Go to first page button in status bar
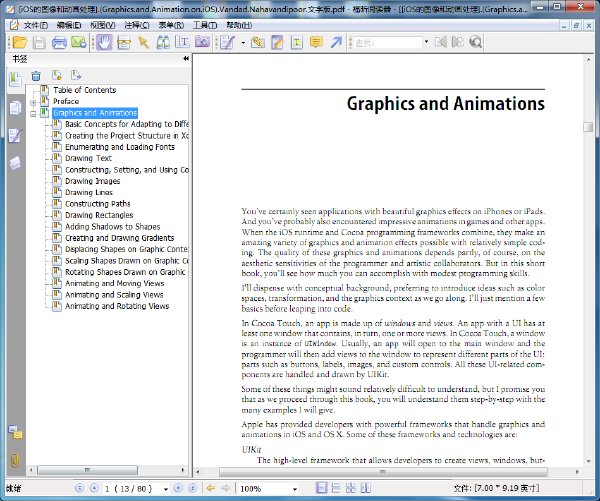This screenshot has height=501, width=600. coord(79,488)
